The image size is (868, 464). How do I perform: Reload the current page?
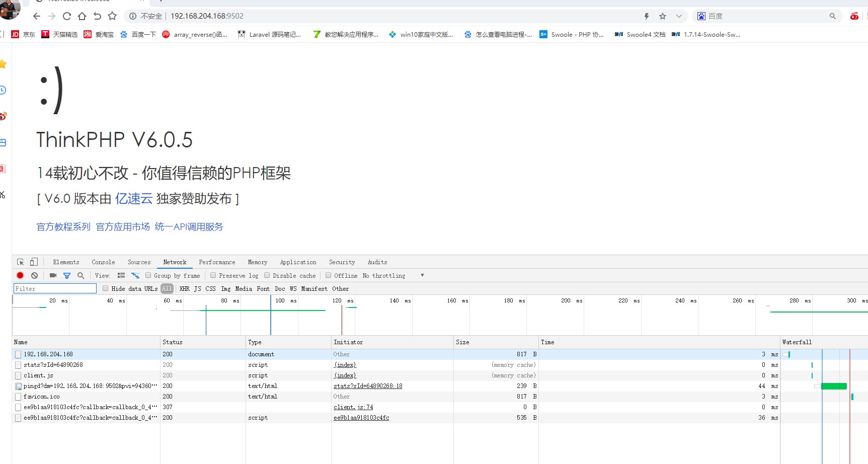click(x=66, y=16)
